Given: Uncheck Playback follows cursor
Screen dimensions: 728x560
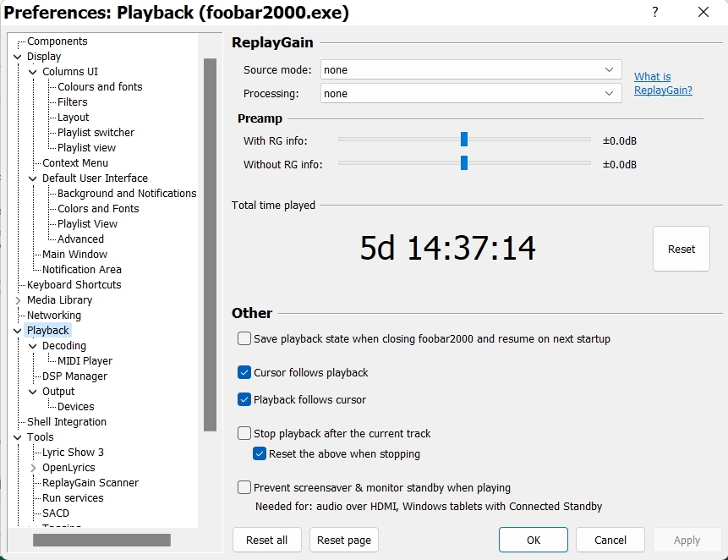Looking at the screenshot, I should point(244,399).
